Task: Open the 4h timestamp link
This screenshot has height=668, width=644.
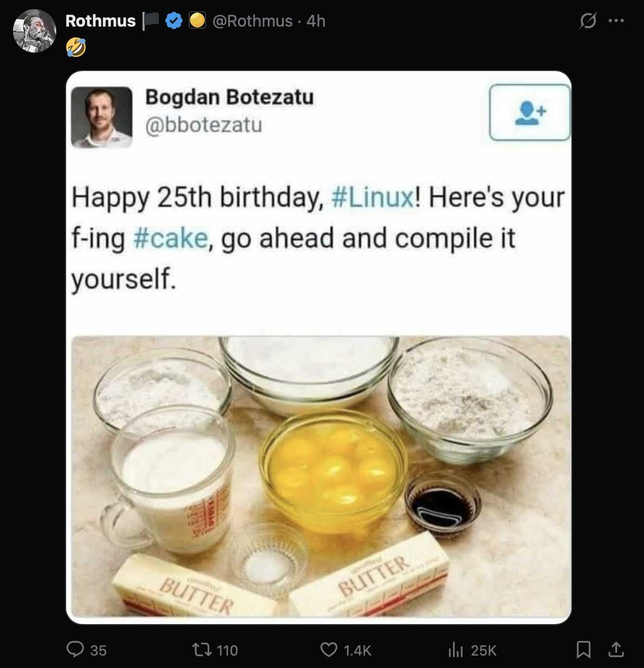Action: tap(316, 21)
